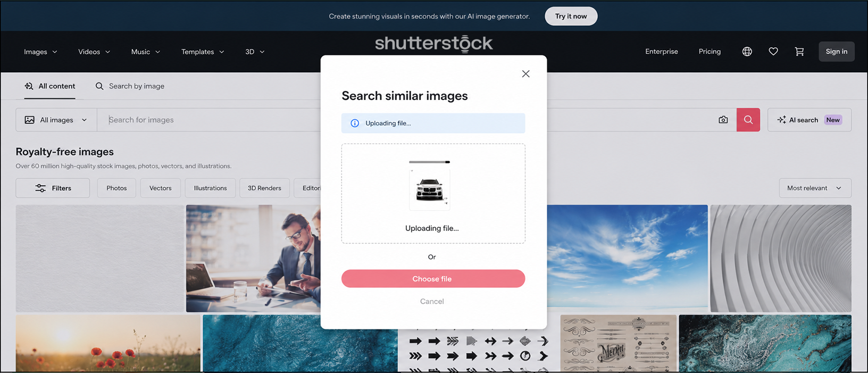Click the All images picture icon

(x=30, y=120)
